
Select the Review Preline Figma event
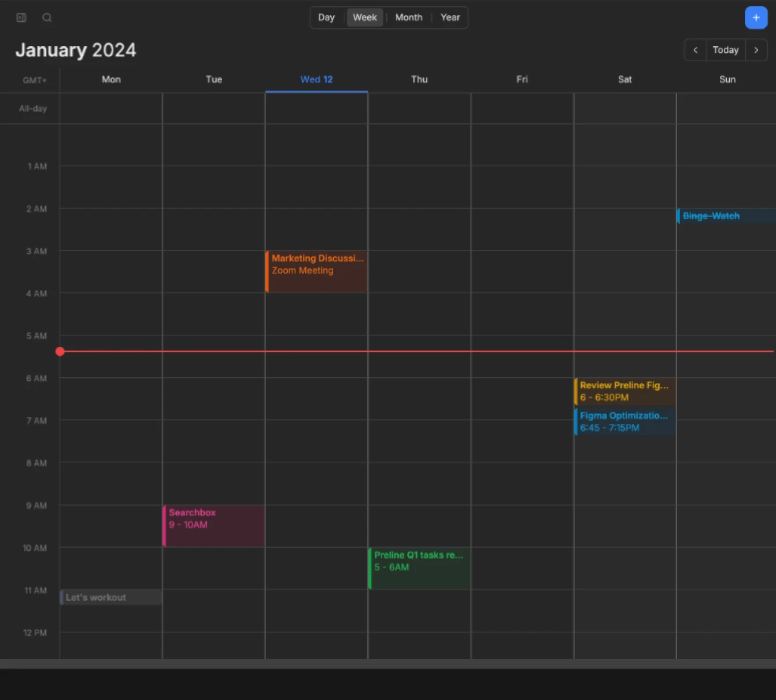pyautogui.click(x=625, y=391)
